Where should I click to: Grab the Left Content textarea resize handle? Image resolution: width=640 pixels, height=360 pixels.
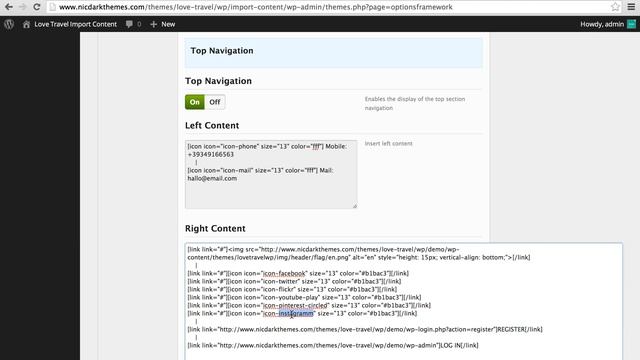point(355,206)
